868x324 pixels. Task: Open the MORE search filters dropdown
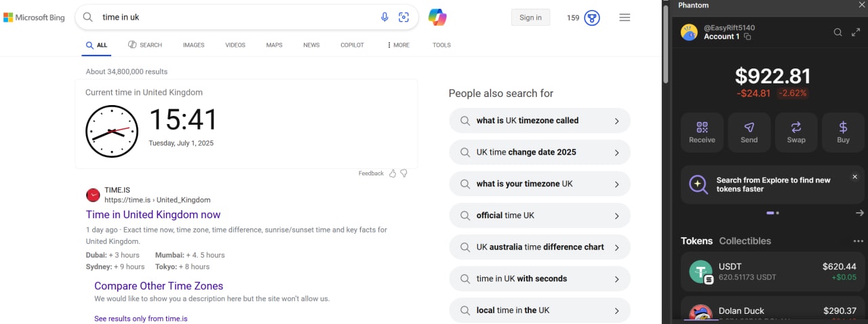coord(398,45)
